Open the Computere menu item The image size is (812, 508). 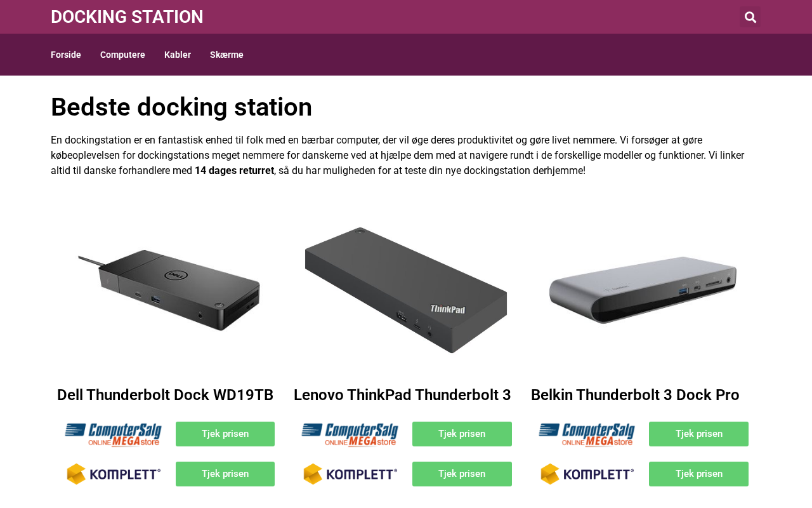coord(122,55)
